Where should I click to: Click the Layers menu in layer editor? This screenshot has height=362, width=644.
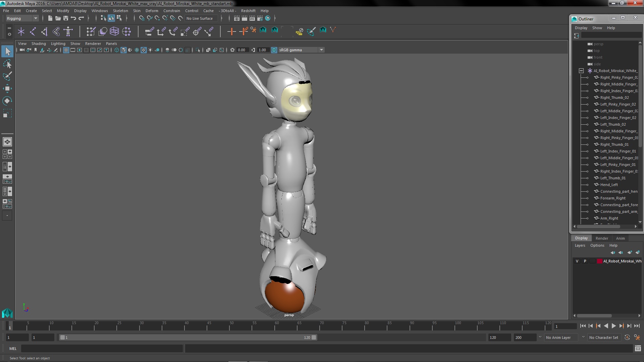pyautogui.click(x=580, y=245)
